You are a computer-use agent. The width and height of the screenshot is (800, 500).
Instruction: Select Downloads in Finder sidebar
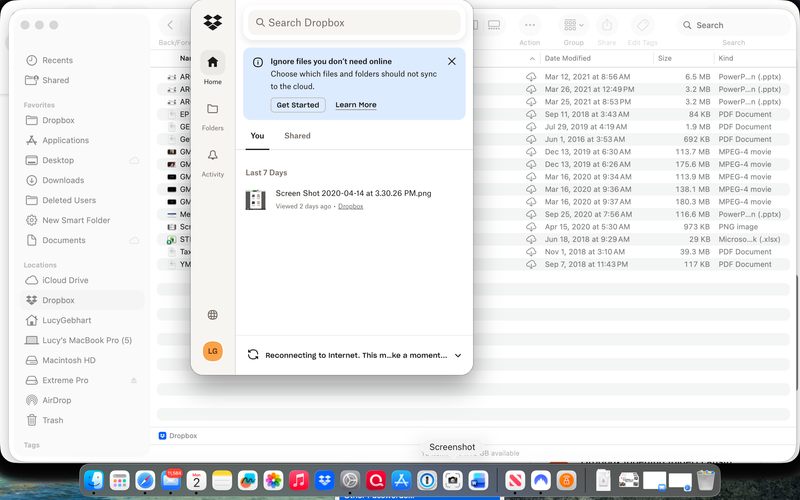(x=63, y=181)
